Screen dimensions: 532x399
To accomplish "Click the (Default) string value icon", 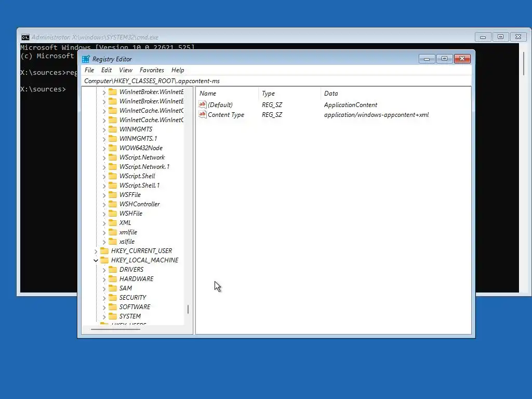I will point(203,104).
